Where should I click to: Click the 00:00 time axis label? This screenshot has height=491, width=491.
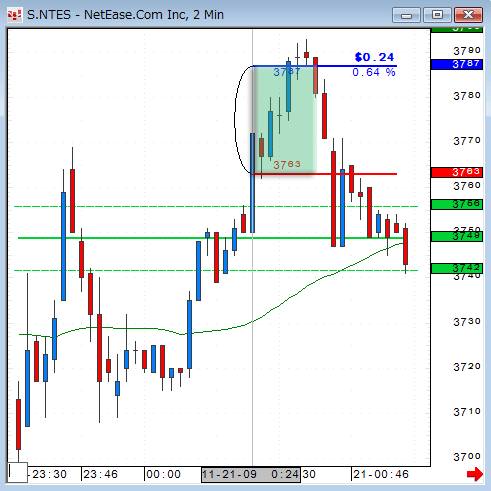click(x=163, y=474)
